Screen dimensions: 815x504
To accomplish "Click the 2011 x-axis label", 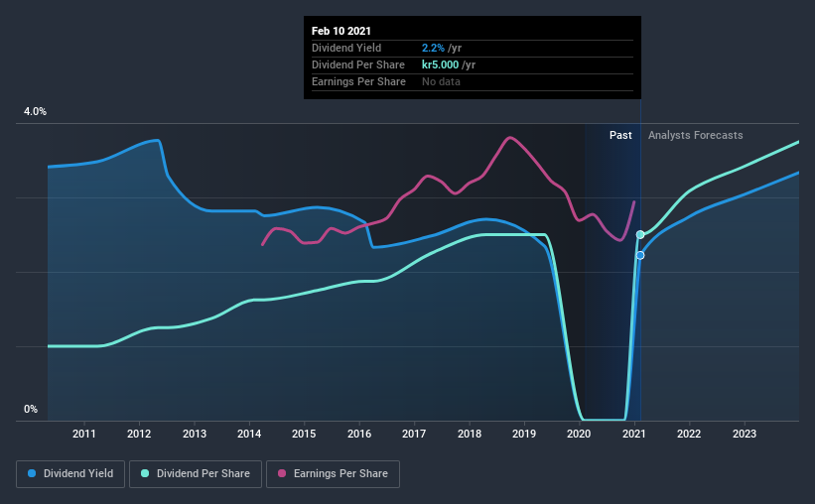I will point(84,434).
